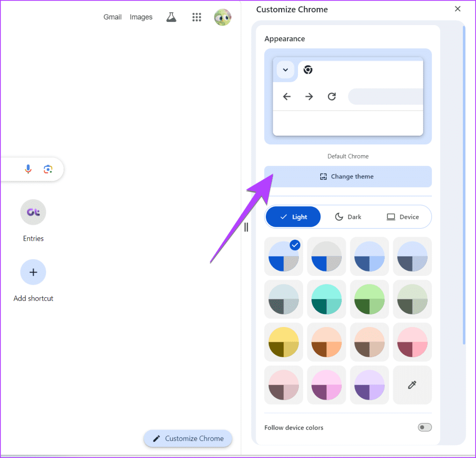Click the Customize Chrome panel title
This screenshot has height=458, width=476.
pyautogui.click(x=292, y=9)
